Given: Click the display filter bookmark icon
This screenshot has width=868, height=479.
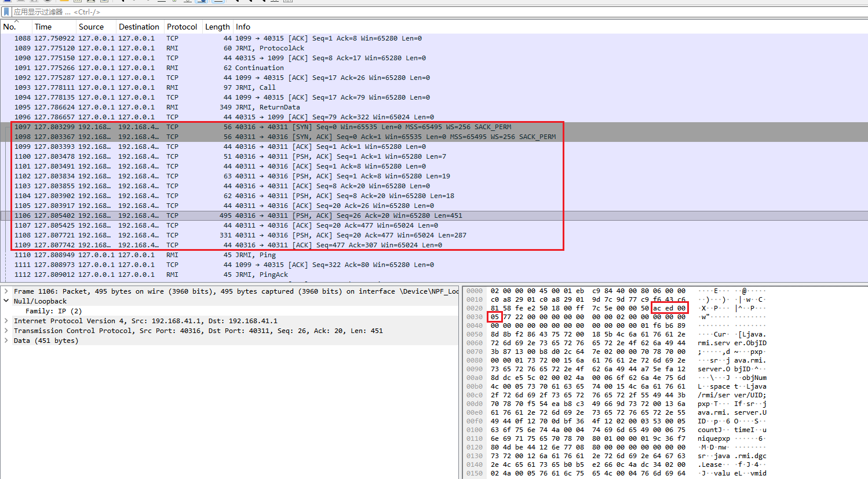Looking at the screenshot, I should [x=6, y=12].
